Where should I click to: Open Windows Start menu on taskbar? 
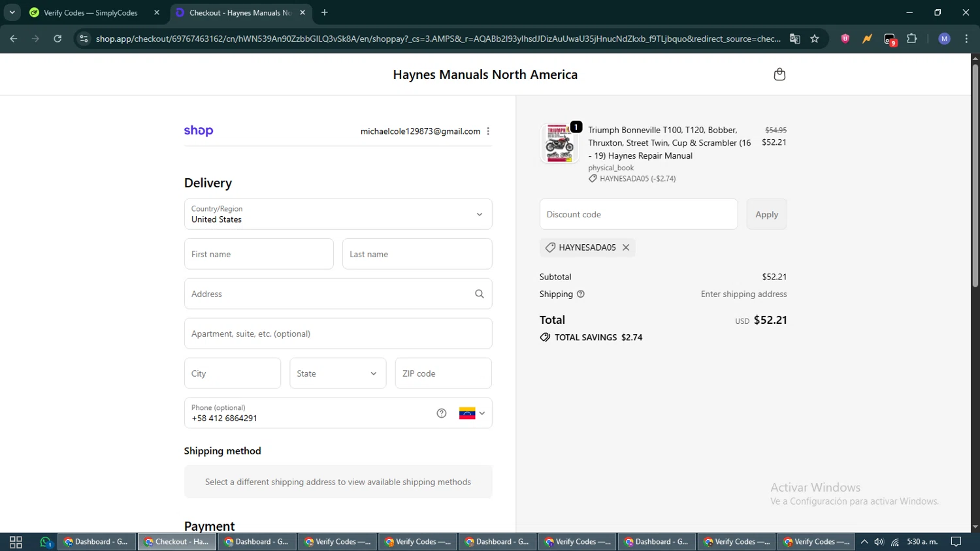16,542
